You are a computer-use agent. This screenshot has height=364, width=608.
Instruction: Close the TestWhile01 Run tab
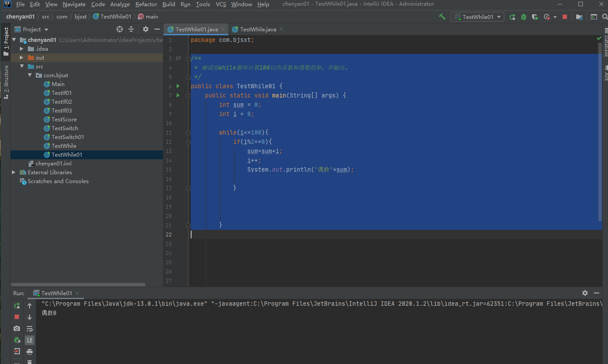[x=77, y=293]
